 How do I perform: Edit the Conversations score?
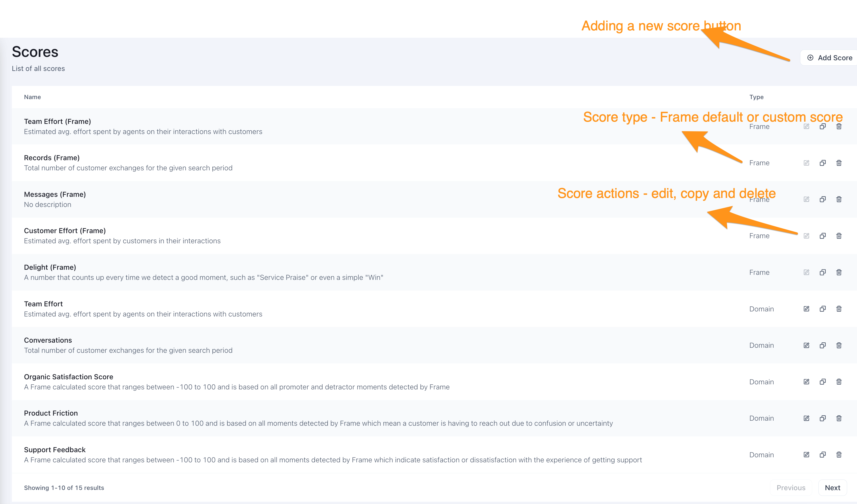coord(806,345)
